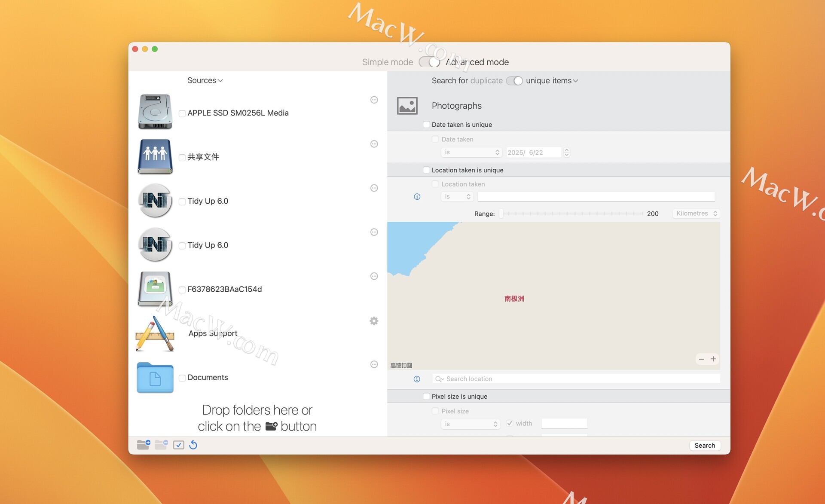Check the Location taken sub-option checkbox
The width and height of the screenshot is (825, 504).
435,184
